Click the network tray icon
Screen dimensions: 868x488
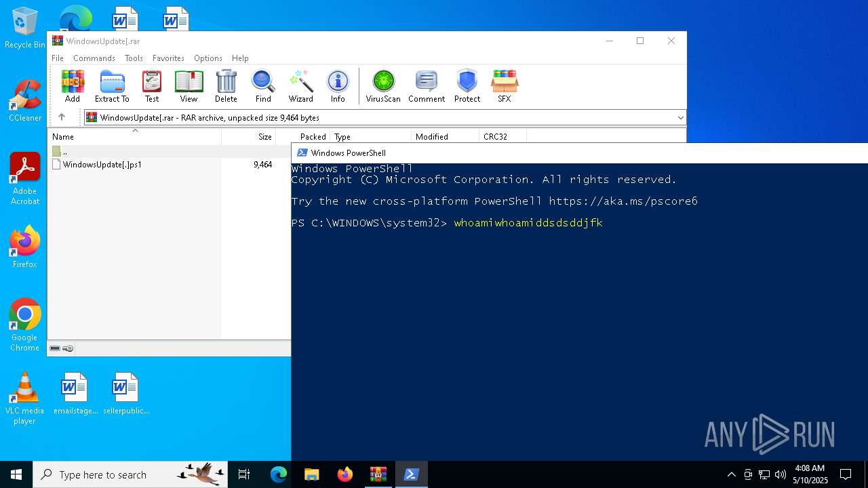click(x=764, y=474)
